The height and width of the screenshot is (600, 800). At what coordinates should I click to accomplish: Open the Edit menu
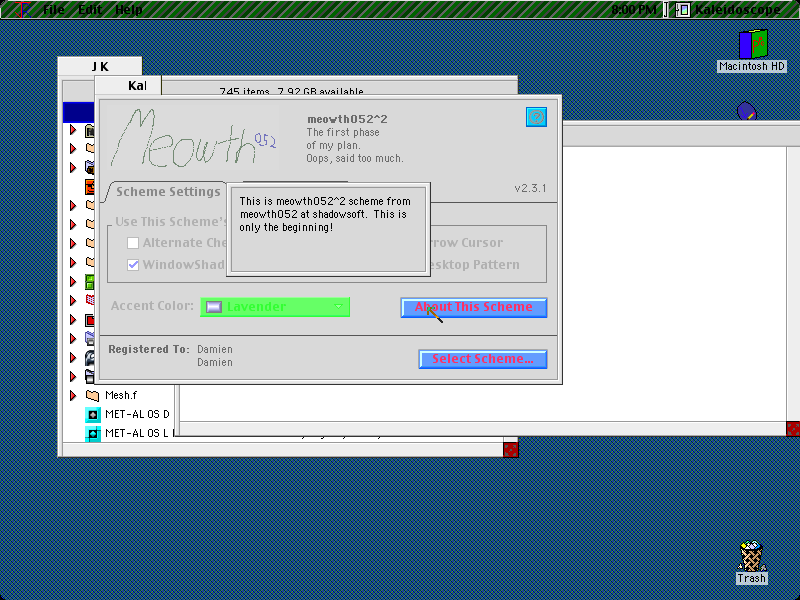click(x=90, y=10)
